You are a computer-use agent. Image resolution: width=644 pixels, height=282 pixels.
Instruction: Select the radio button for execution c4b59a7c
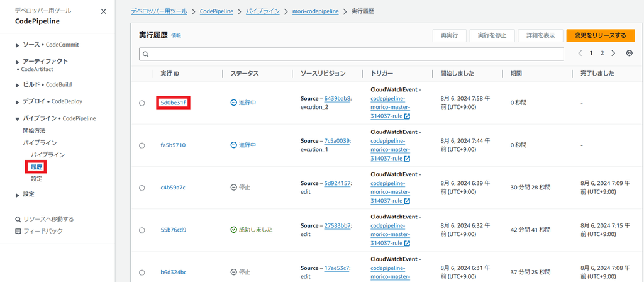pos(142,188)
